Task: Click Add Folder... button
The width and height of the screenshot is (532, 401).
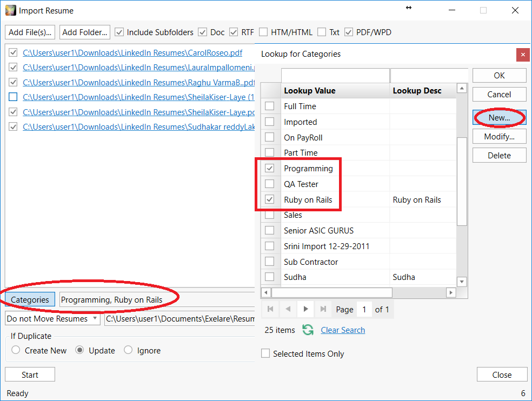Action: tap(85, 32)
